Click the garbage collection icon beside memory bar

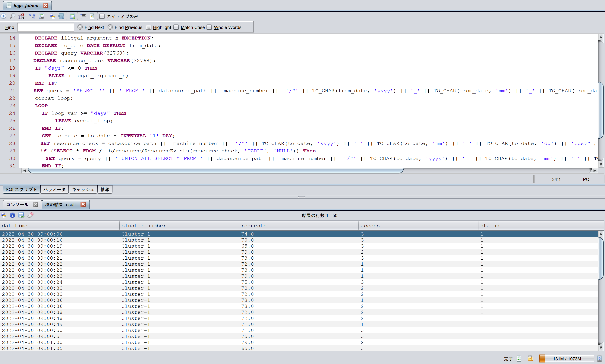[x=600, y=359]
